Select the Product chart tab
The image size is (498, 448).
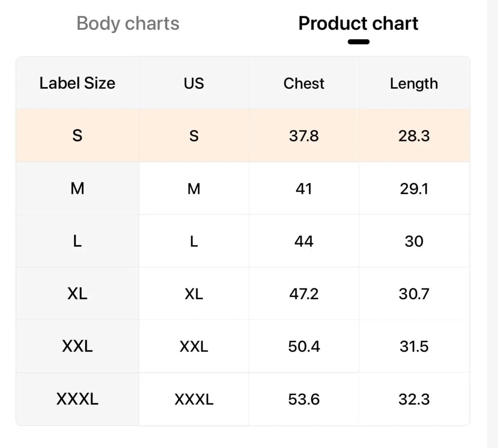358,23
